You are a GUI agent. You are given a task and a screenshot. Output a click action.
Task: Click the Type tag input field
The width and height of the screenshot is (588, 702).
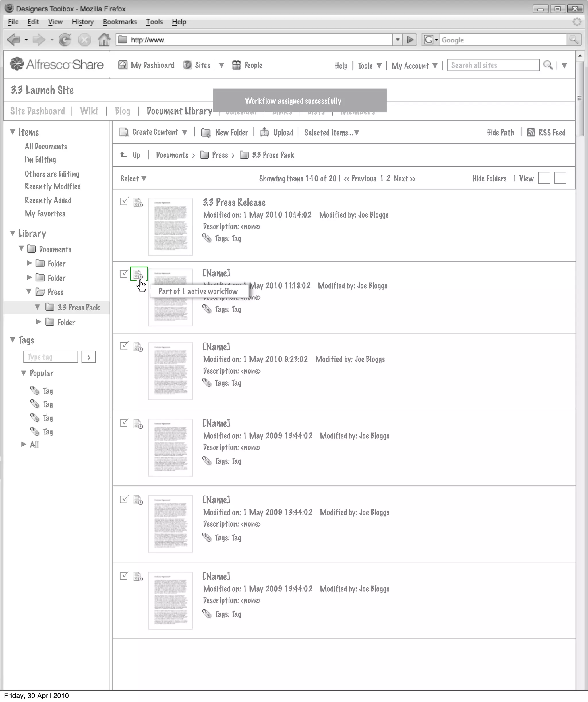tap(51, 357)
